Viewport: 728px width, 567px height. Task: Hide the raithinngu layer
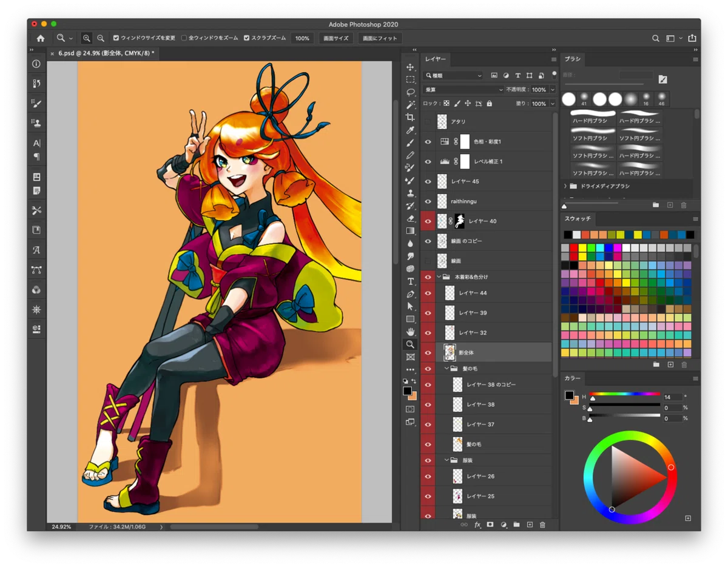[x=428, y=201]
